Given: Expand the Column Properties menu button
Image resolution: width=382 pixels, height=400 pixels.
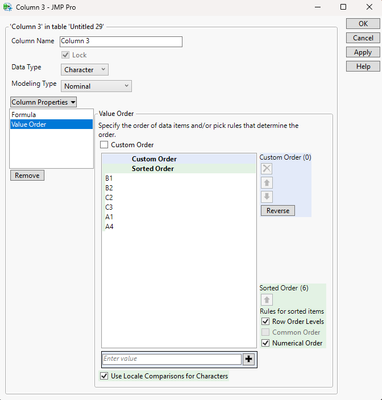Looking at the screenshot, I should [43, 102].
